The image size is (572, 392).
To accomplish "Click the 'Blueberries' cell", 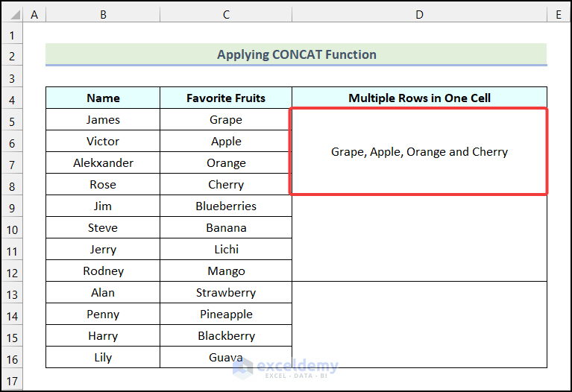I will click(x=226, y=206).
